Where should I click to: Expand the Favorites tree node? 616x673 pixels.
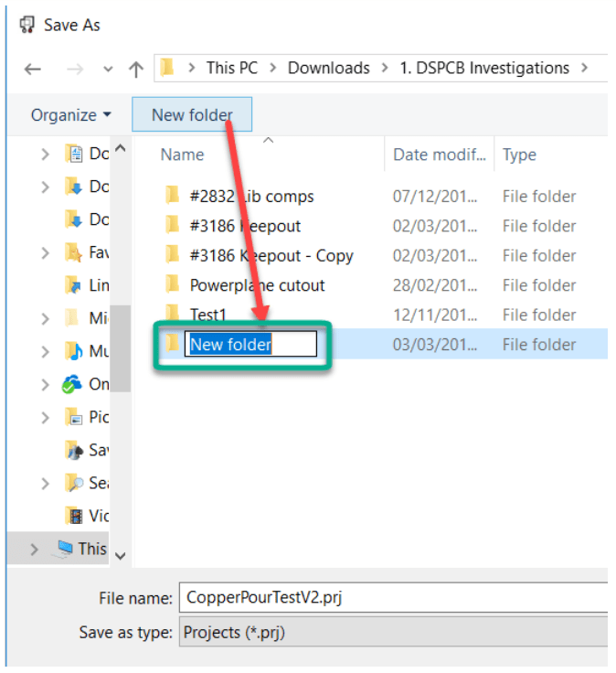tap(46, 252)
